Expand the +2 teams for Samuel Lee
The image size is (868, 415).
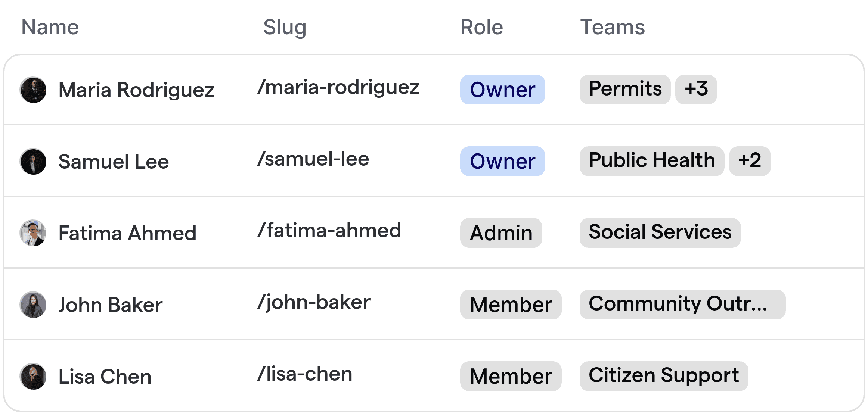(x=749, y=161)
